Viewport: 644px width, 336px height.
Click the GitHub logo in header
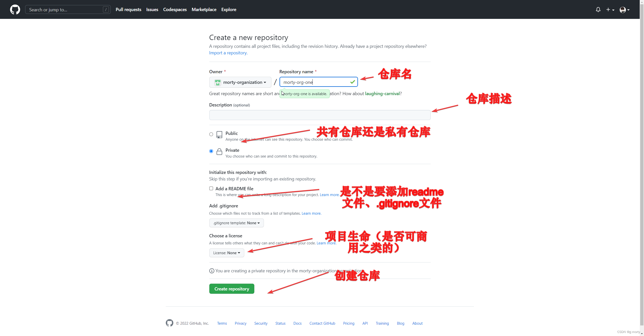tap(15, 10)
